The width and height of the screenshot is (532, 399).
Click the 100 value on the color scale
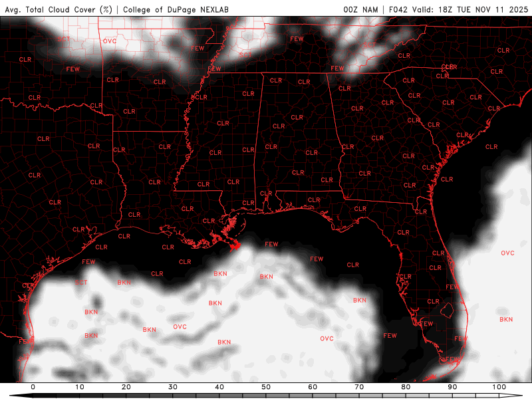pyautogui.click(x=499, y=387)
